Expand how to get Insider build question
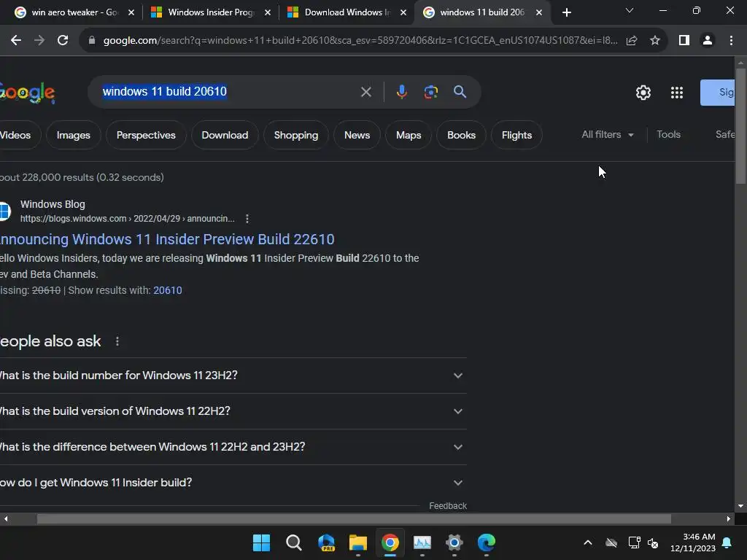Image resolution: width=747 pixels, height=560 pixels. (233, 483)
